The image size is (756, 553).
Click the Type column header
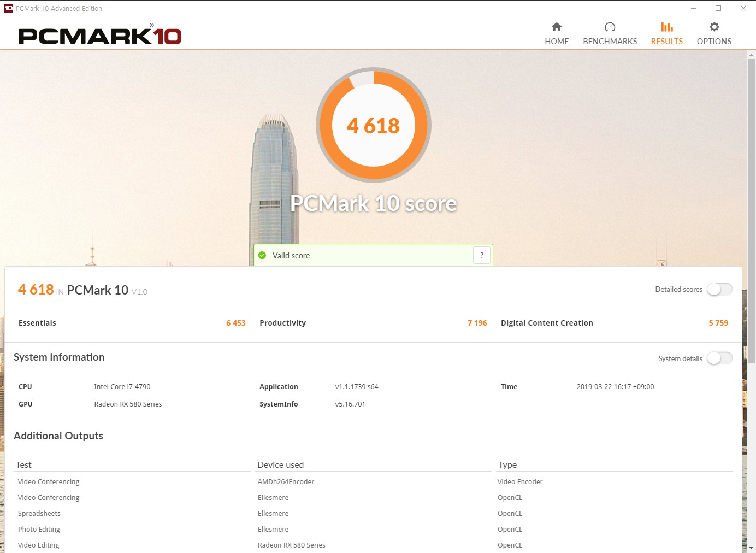click(x=507, y=464)
